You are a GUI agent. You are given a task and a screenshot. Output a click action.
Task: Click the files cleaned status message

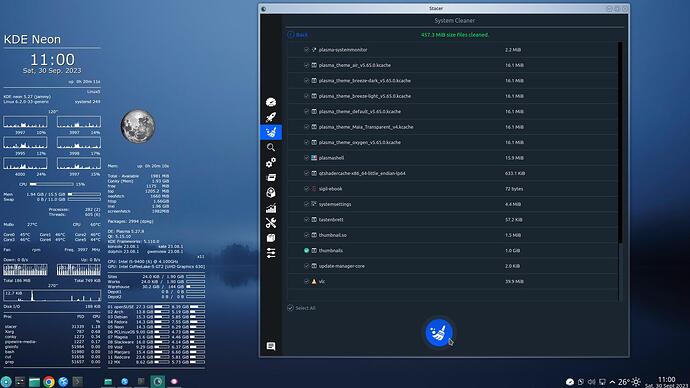(454, 35)
